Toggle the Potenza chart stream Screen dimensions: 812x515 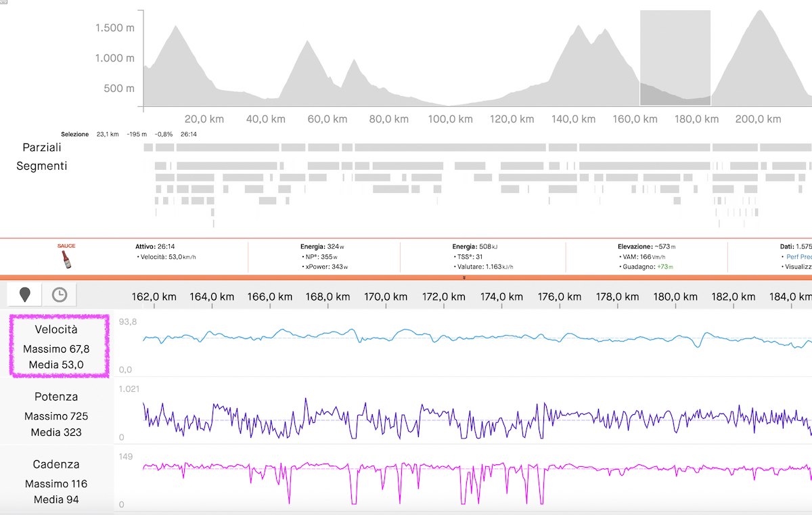point(56,413)
